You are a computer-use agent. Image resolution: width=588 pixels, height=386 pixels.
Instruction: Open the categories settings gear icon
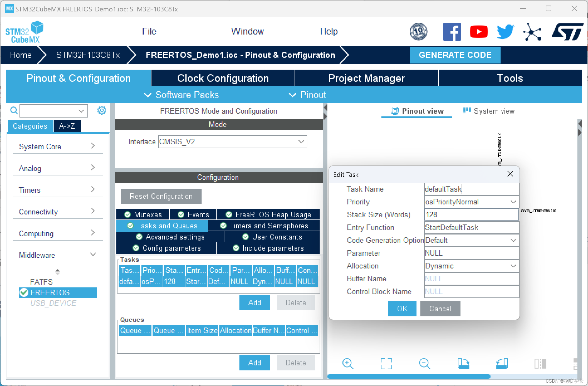coord(102,110)
